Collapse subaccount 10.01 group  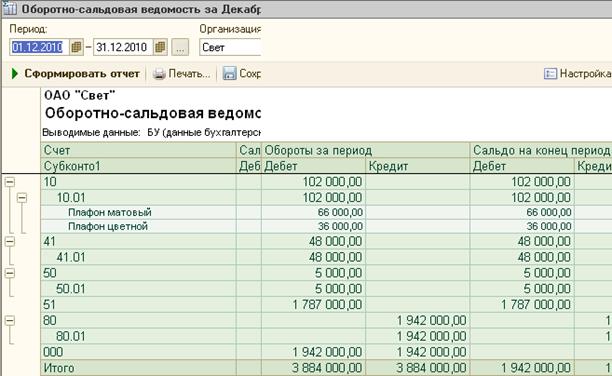22,198
